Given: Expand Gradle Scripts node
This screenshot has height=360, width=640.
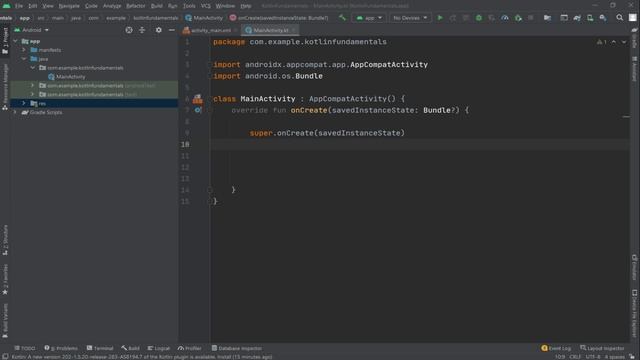Looking at the screenshot, I should 16,112.
